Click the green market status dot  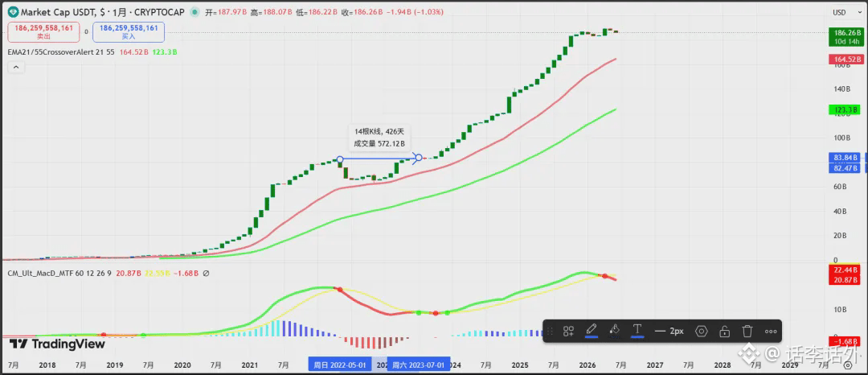pyautogui.click(x=194, y=11)
